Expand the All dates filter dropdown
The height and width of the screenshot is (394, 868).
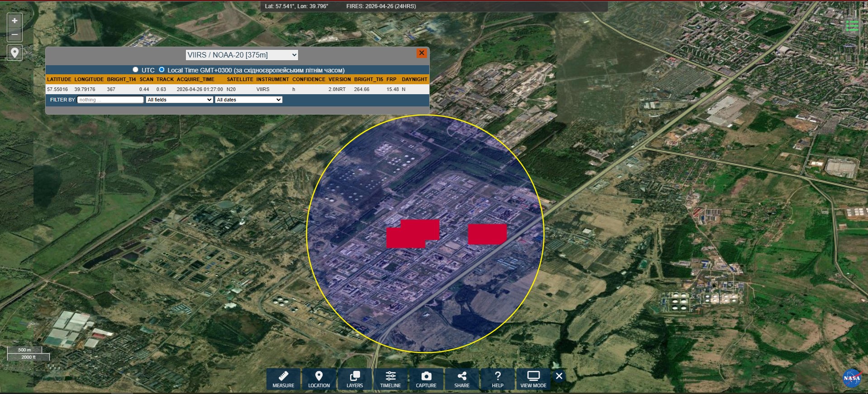(x=249, y=100)
